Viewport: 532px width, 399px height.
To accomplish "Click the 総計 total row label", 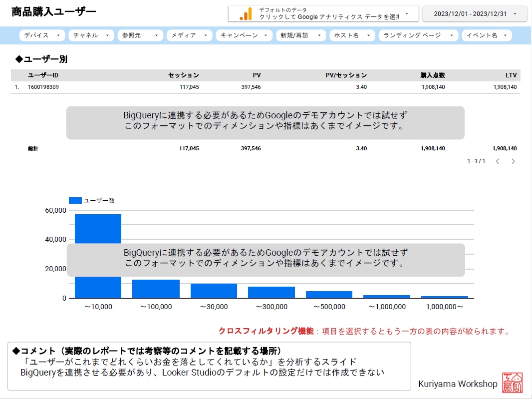I will [33, 149].
